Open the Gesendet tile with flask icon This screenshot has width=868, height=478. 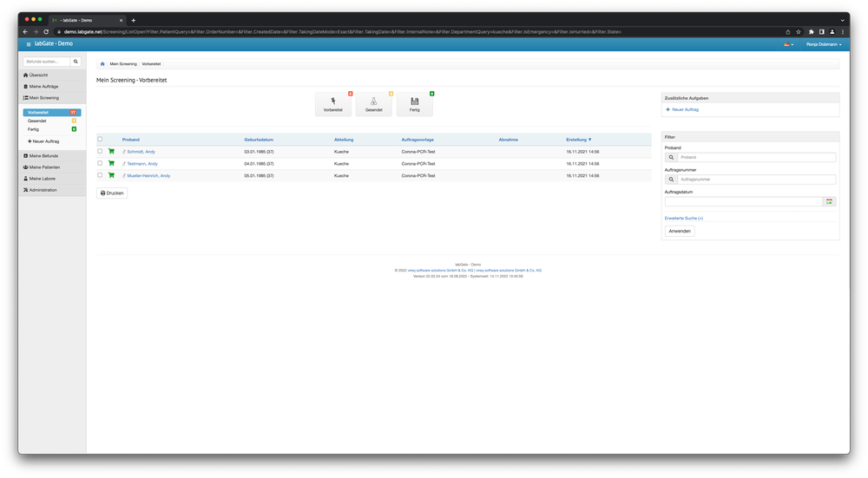click(374, 105)
